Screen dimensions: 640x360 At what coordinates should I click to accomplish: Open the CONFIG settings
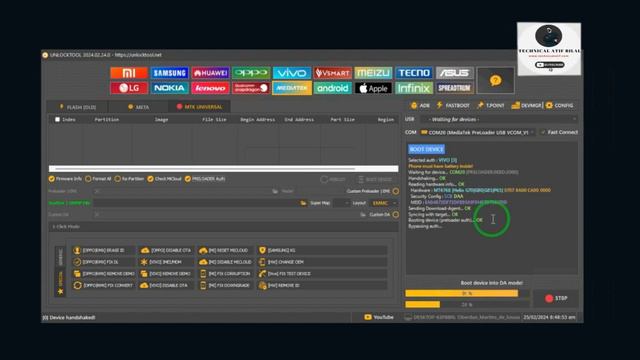coord(559,105)
